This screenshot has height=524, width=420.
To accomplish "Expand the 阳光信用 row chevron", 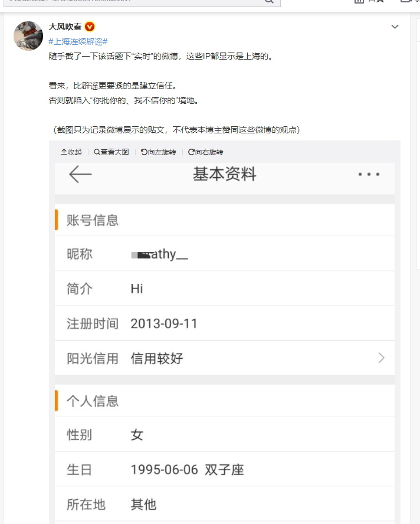I will coord(381,358).
